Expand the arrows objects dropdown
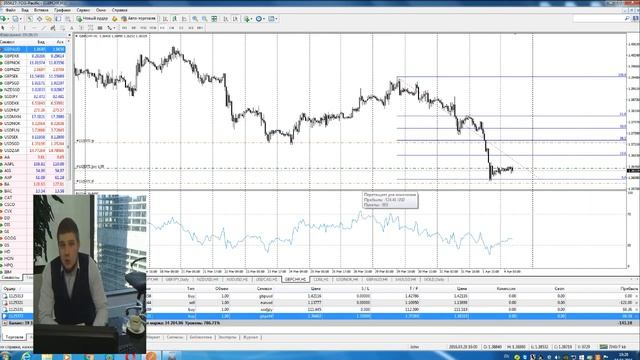 point(114,28)
